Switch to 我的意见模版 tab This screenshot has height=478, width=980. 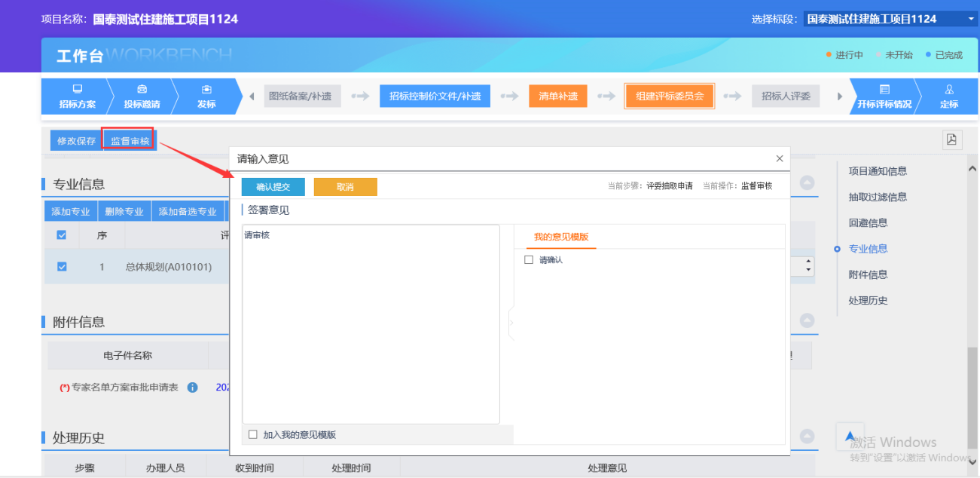tap(560, 237)
